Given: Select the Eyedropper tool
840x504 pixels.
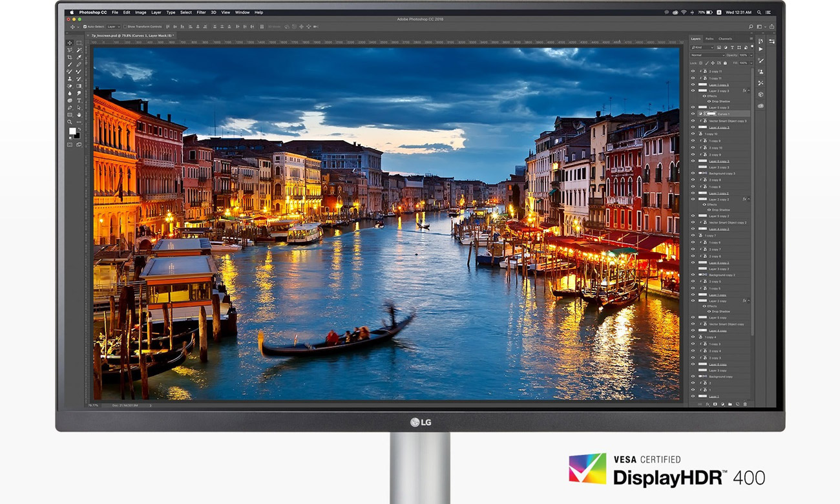Looking at the screenshot, I should 79,57.
